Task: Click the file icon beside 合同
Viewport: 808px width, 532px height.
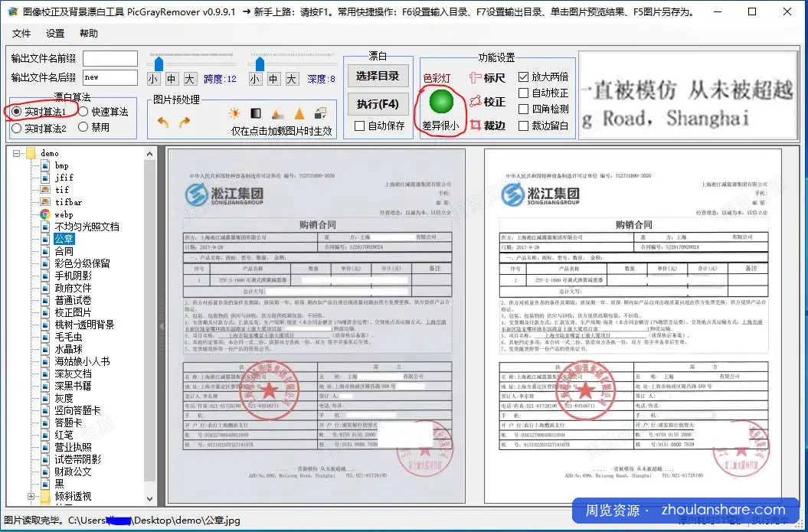Action: point(46,251)
